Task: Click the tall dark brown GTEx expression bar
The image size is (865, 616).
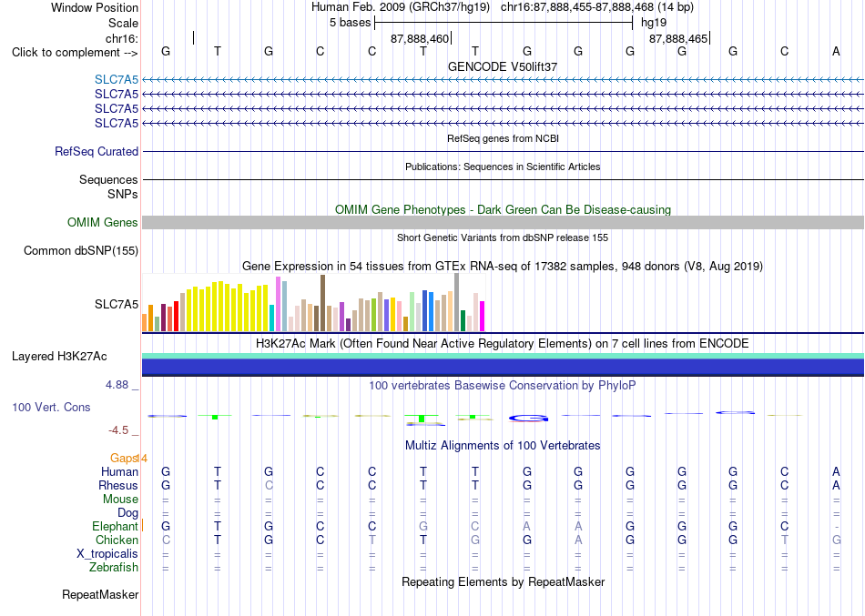Action: [322, 303]
